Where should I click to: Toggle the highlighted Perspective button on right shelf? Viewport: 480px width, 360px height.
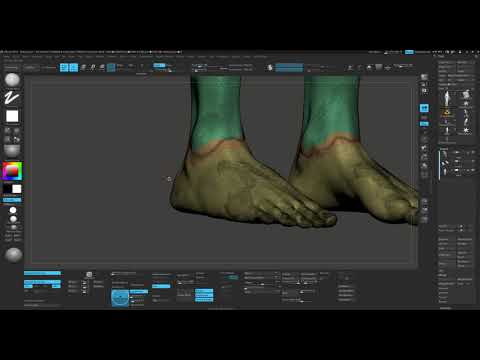[x=424, y=108]
